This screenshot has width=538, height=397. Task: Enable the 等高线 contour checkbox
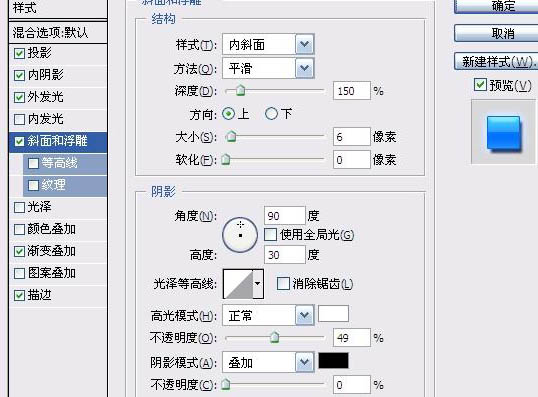(33, 163)
